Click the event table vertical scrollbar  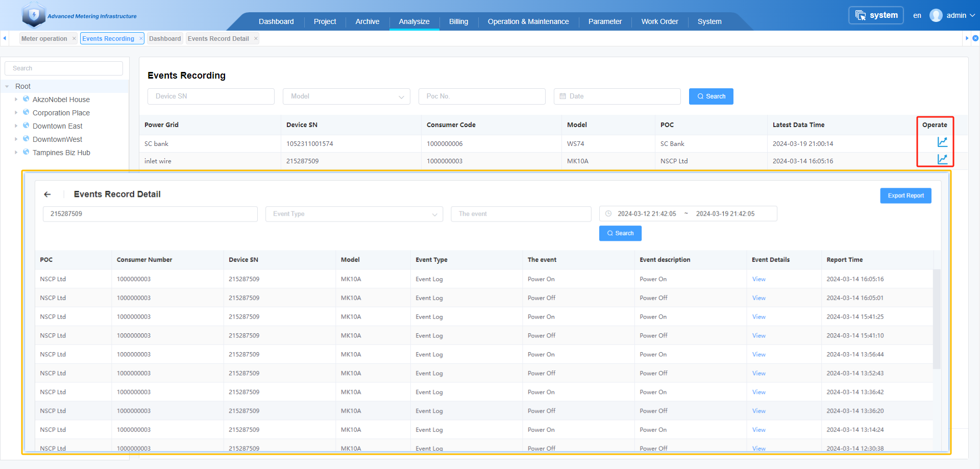coord(937,319)
